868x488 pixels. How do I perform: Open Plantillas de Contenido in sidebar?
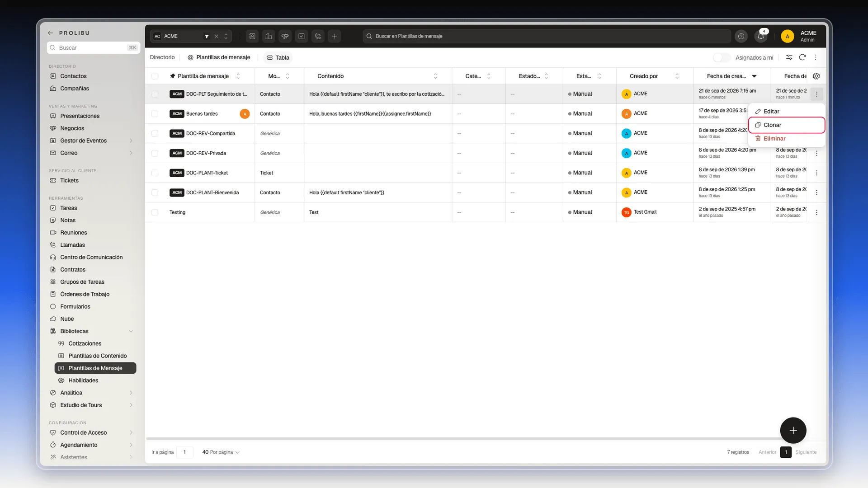point(98,356)
